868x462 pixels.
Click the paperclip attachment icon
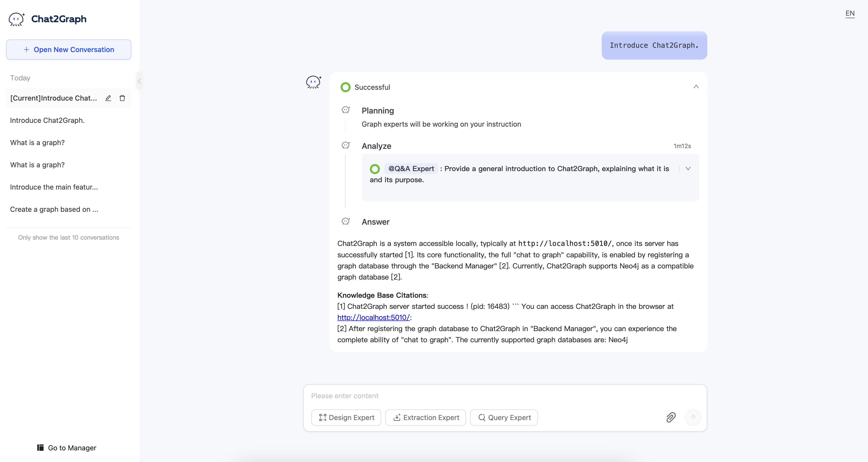pos(670,417)
